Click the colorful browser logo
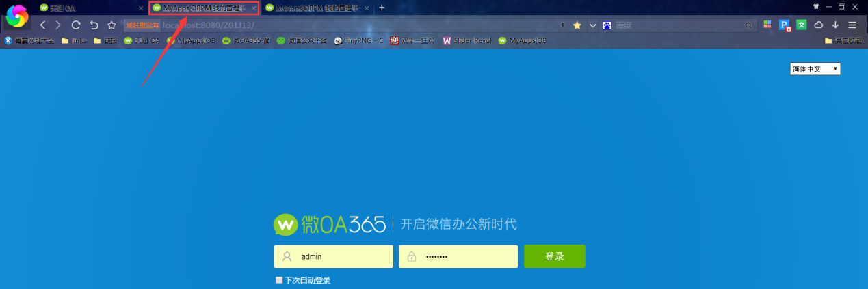Image resolution: width=868 pixels, height=289 pixels. pos(16,16)
